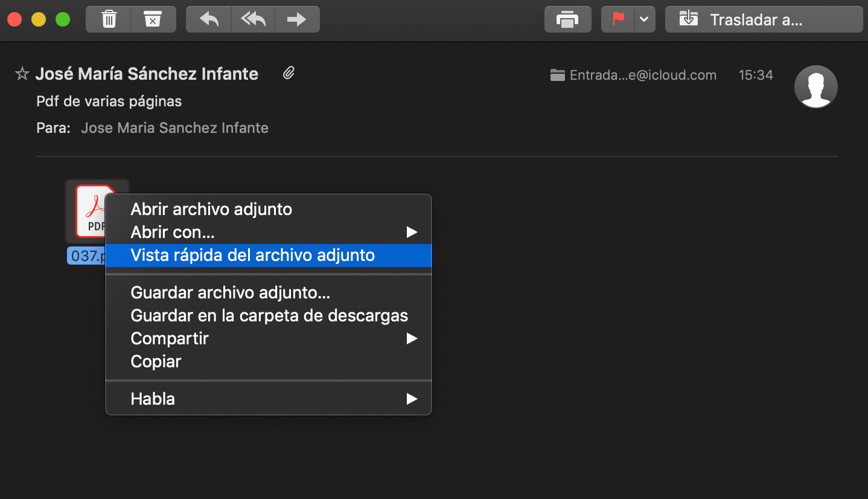Click the Entrada...e@icloud.com mailbox label
868x499 pixels.
click(633, 76)
